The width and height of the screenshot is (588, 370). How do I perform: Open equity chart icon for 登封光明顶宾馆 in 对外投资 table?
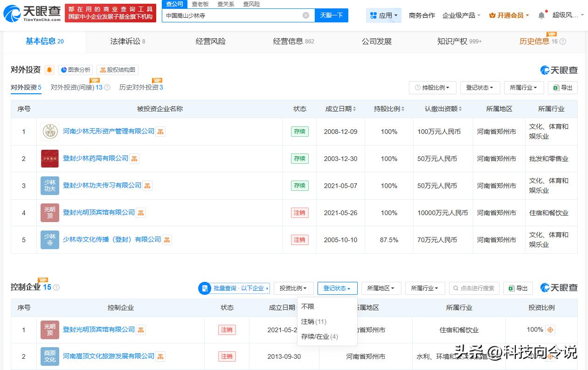pyautogui.click(x=141, y=213)
